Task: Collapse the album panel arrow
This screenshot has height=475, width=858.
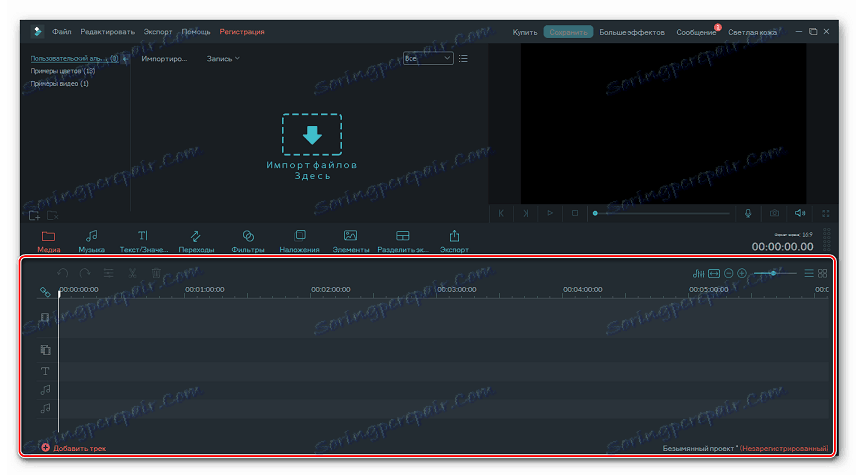Action: (125, 59)
